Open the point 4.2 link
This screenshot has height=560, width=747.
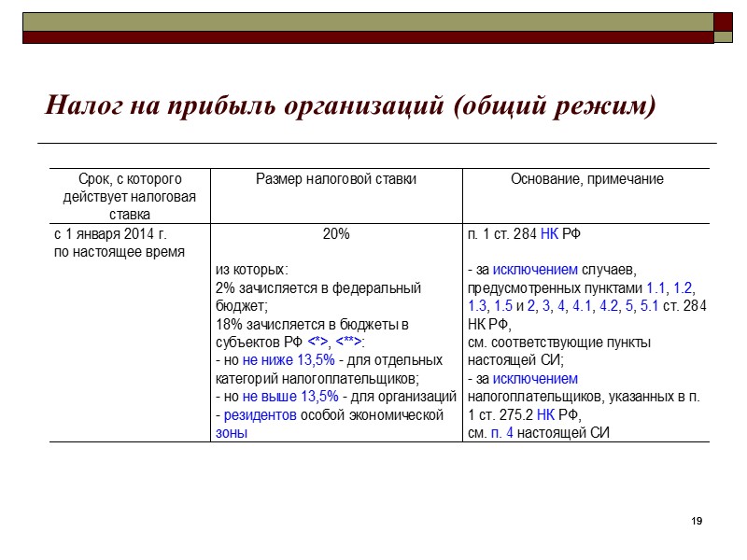pyautogui.click(x=609, y=306)
